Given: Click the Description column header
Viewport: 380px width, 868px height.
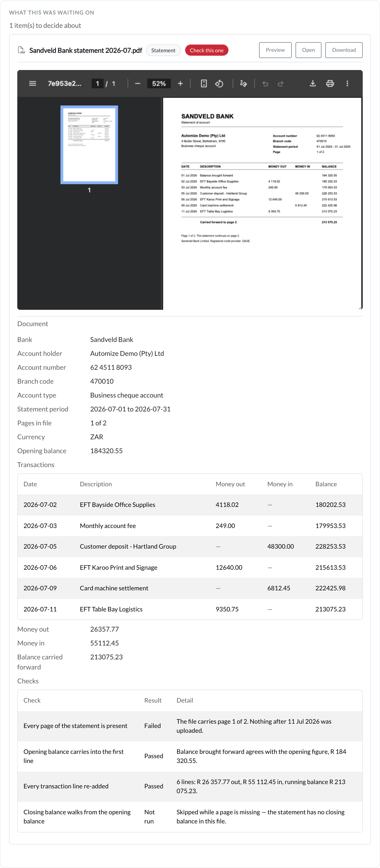Looking at the screenshot, I should [96, 484].
